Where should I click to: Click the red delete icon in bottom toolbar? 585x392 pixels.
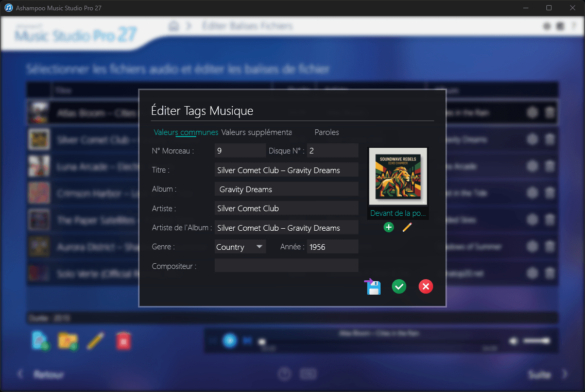tap(123, 341)
